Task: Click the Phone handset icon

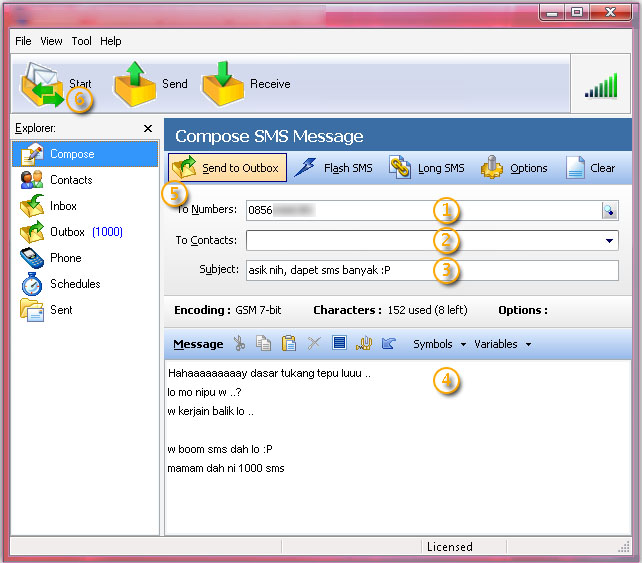Action: coord(32,258)
